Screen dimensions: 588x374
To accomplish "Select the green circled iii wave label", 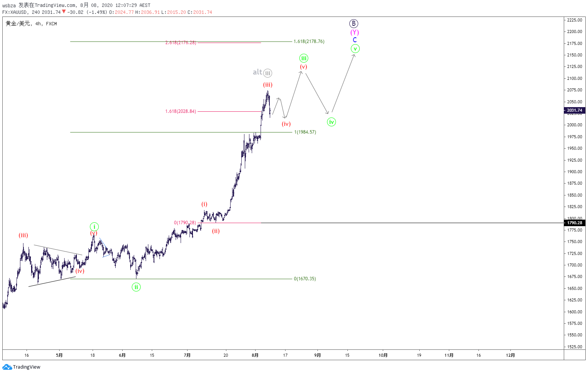I will (x=304, y=58).
